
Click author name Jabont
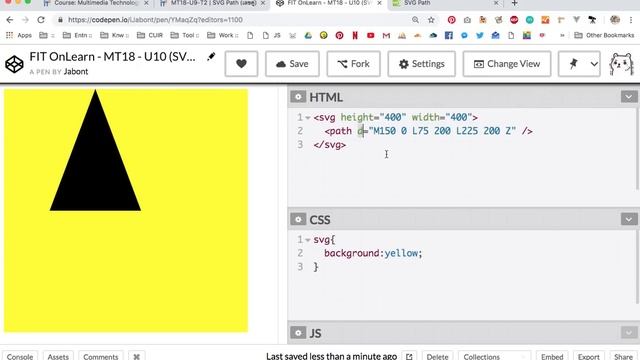click(x=76, y=71)
